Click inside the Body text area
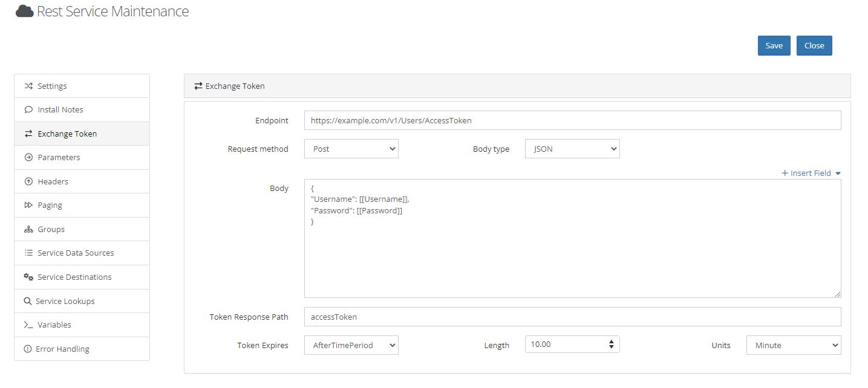 coord(572,238)
